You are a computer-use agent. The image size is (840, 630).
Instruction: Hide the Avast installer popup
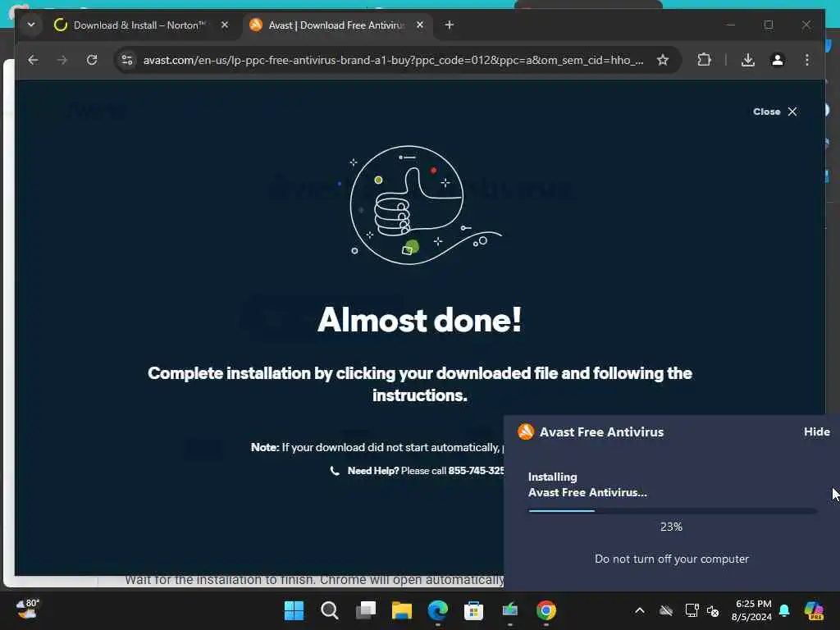click(816, 431)
